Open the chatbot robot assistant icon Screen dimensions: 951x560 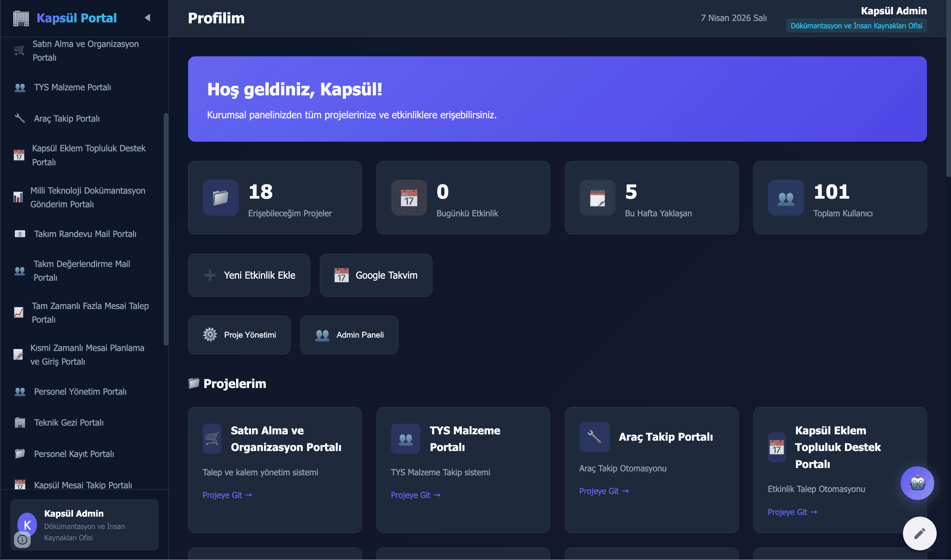pos(917,483)
